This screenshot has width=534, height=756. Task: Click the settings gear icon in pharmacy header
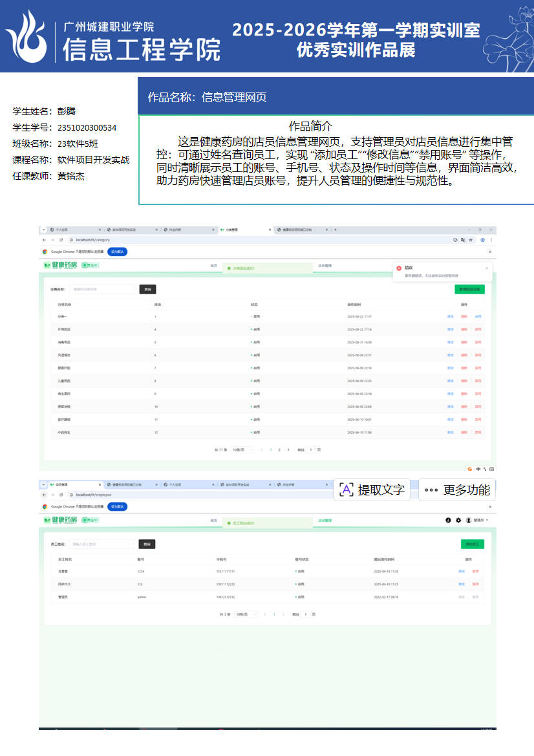click(458, 520)
